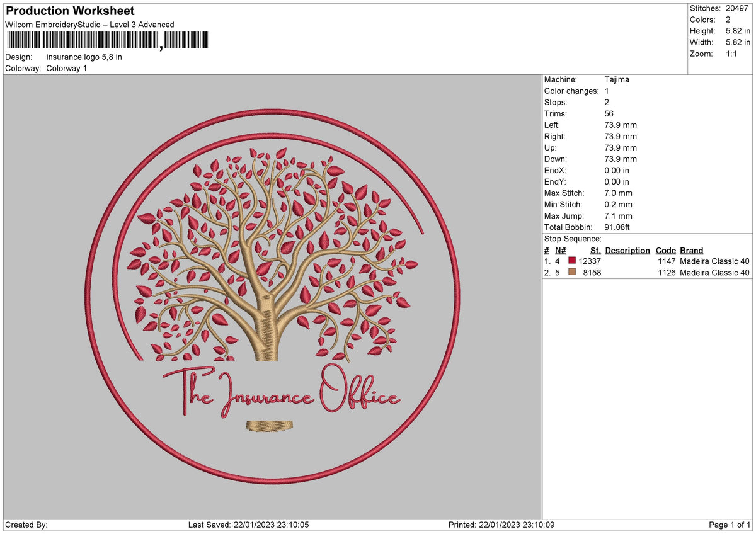Click the Width value 5.82 in

738,42
